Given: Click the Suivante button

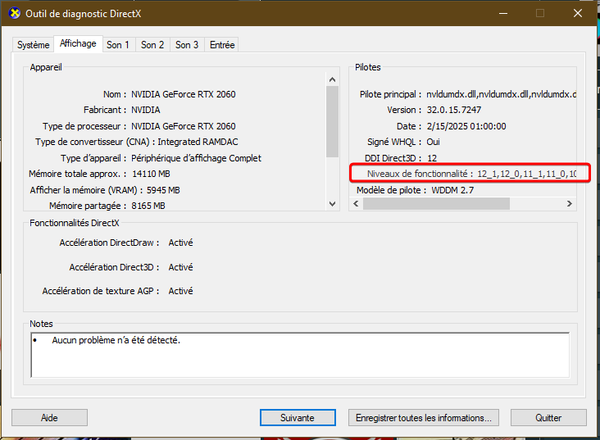Looking at the screenshot, I should click(x=298, y=417).
